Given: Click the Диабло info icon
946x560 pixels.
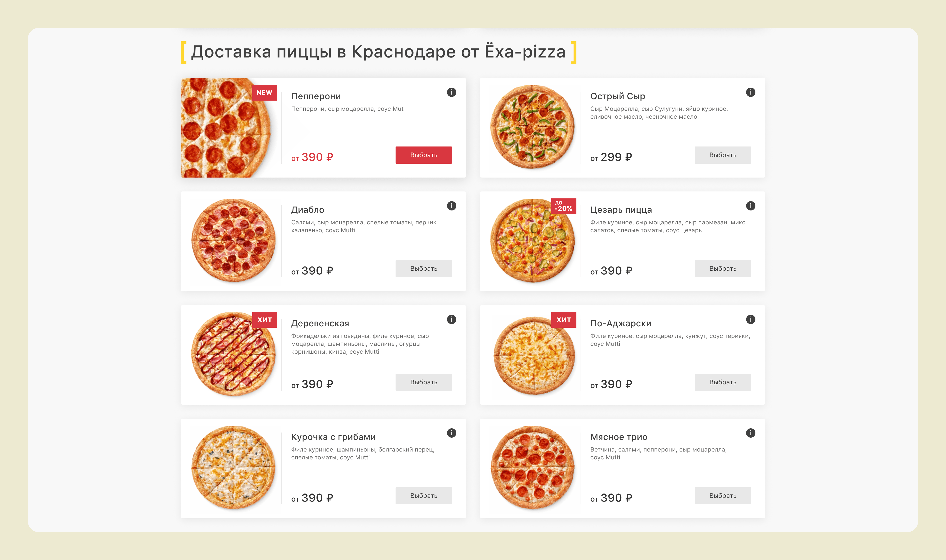Looking at the screenshot, I should [451, 206].
